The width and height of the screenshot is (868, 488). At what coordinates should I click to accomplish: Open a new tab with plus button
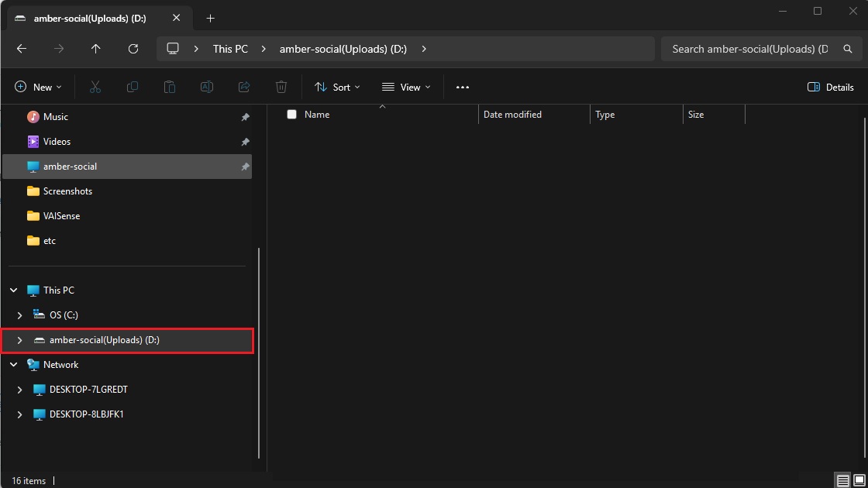tap(210, 19)
